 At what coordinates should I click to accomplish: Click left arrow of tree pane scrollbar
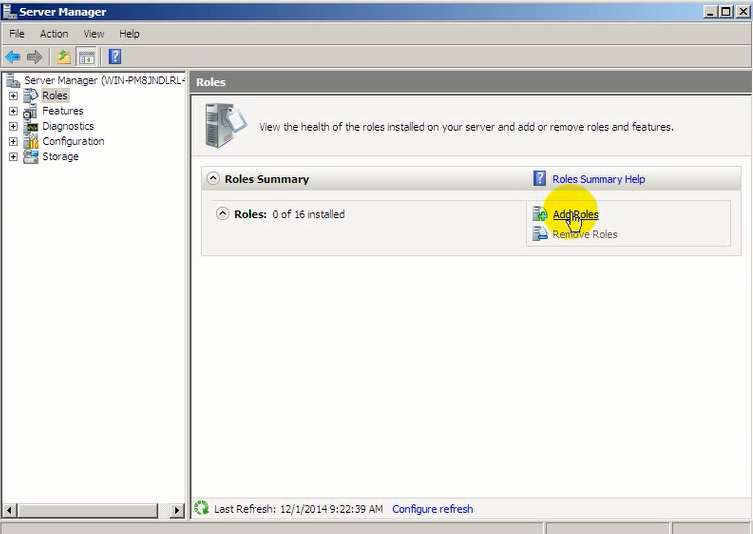[10, 510]
